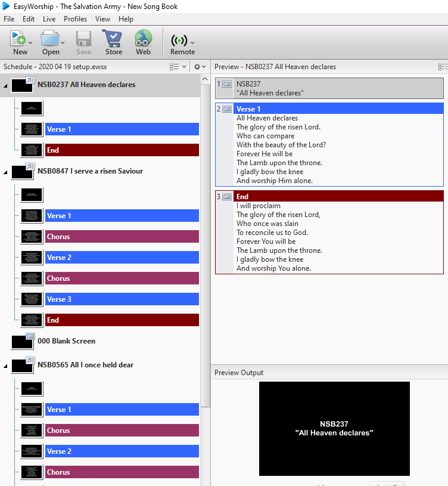Select End slide under NSB0237 in schedule

coord(122,150)
